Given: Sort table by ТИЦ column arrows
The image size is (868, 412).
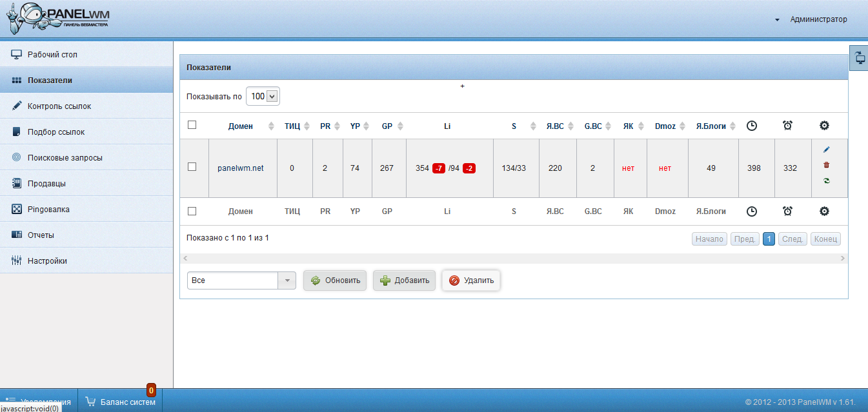Looking at the screenshot, I should pyautogui.click(x=307, y=126).
